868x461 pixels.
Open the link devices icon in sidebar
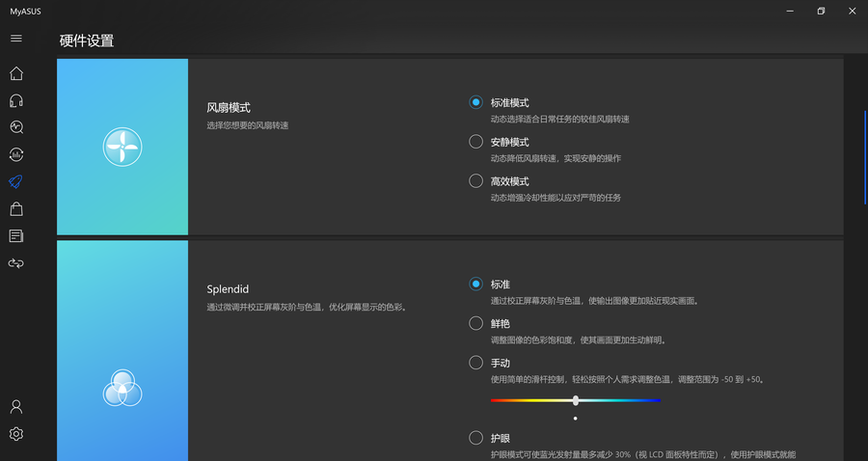15,262
